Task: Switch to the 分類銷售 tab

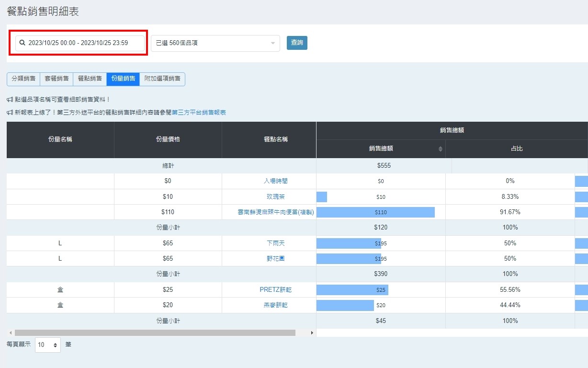Action: 23,79
